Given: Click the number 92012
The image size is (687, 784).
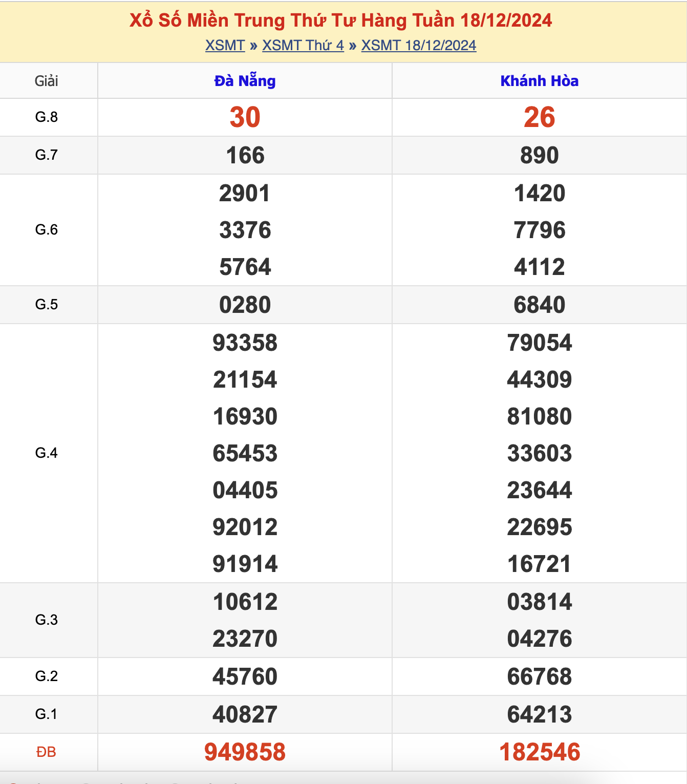Looking at the screenshot, I should tap(245, 527).
